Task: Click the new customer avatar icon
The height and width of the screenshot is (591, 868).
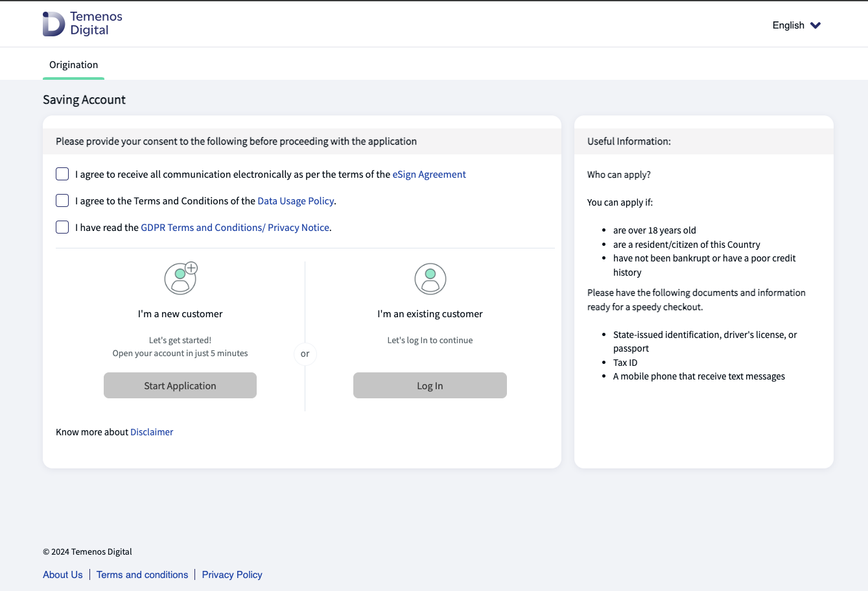Action: tap(180, 278)
